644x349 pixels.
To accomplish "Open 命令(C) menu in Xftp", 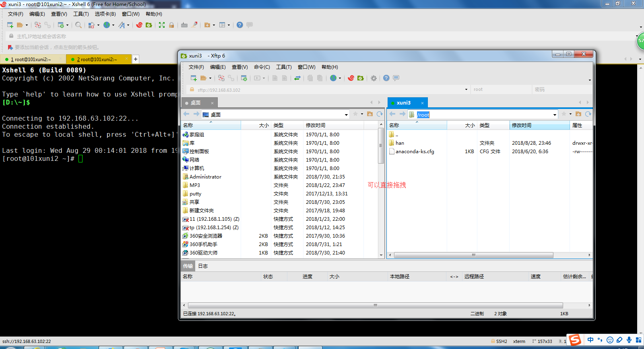I will (x=262, y=67).
